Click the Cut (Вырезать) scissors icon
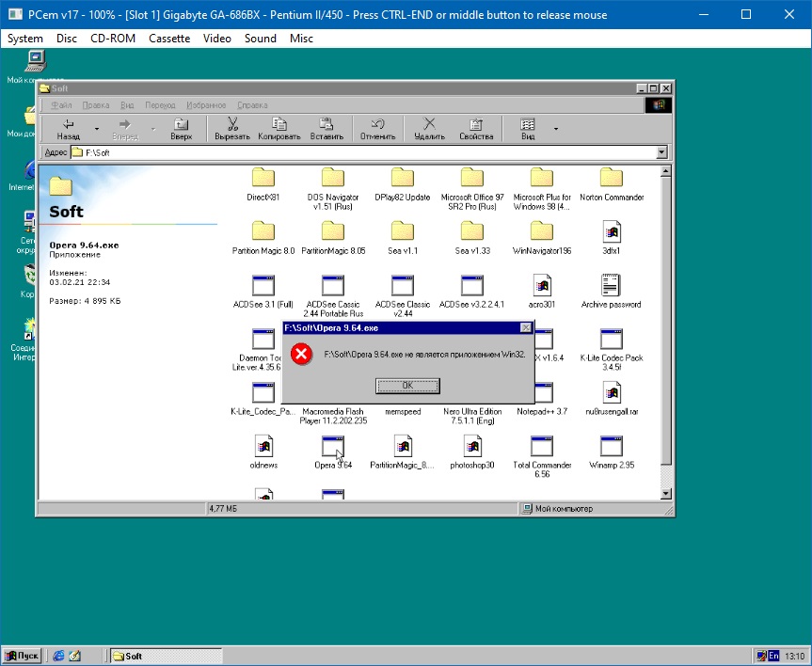The width and height of the screenshot is (812, 666). click(232, 124)
